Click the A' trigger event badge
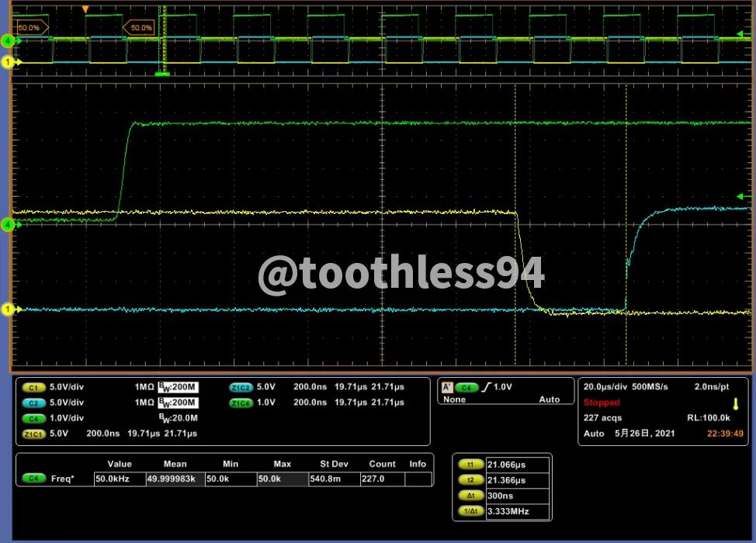This screenshot has height=543, width=756. pyautogui.click(x=447, y=387)
